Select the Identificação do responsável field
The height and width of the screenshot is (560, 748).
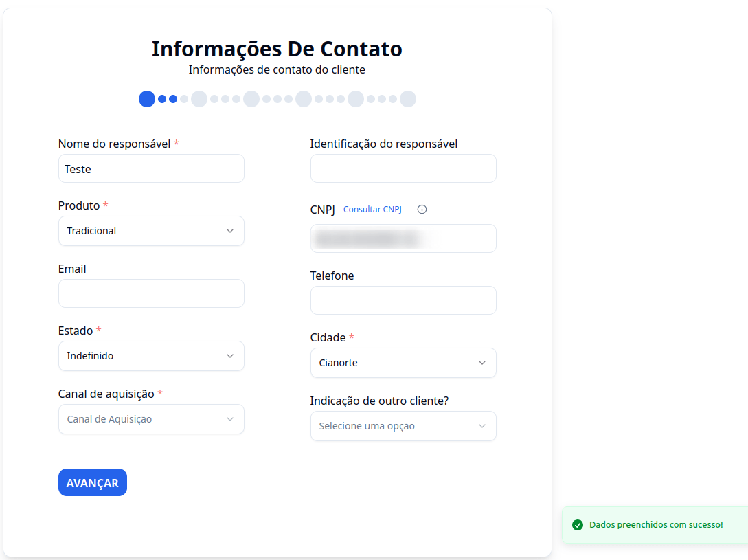click(403, 168)
